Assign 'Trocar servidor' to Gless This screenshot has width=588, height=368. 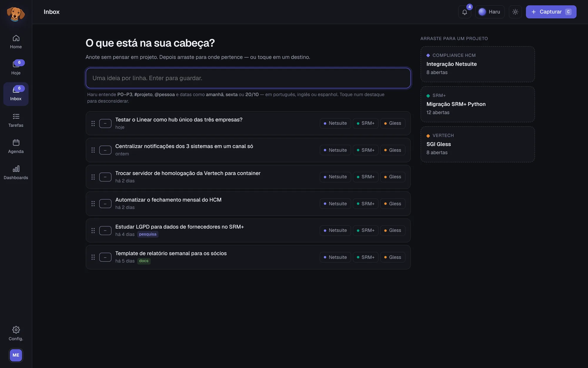(x=393, y=177)
